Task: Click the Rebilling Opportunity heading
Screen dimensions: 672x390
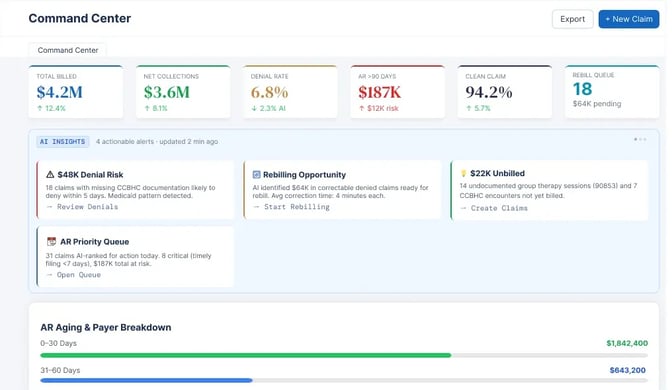Action: [304, 174]
